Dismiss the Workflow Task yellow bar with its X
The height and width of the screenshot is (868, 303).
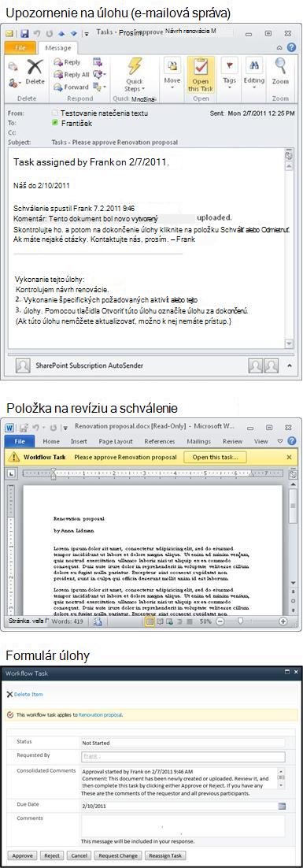(289, 458)
